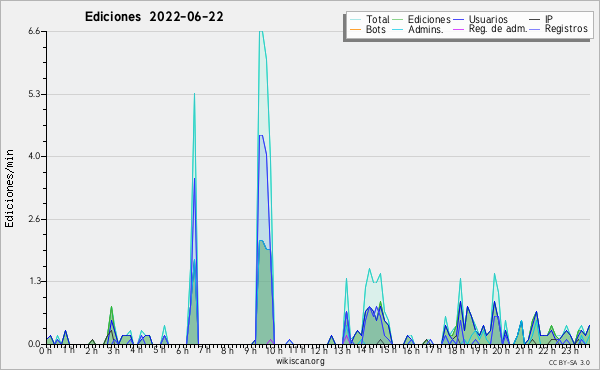
Task: Click the 6.6 y-axis value label
Action: [34, 31]
